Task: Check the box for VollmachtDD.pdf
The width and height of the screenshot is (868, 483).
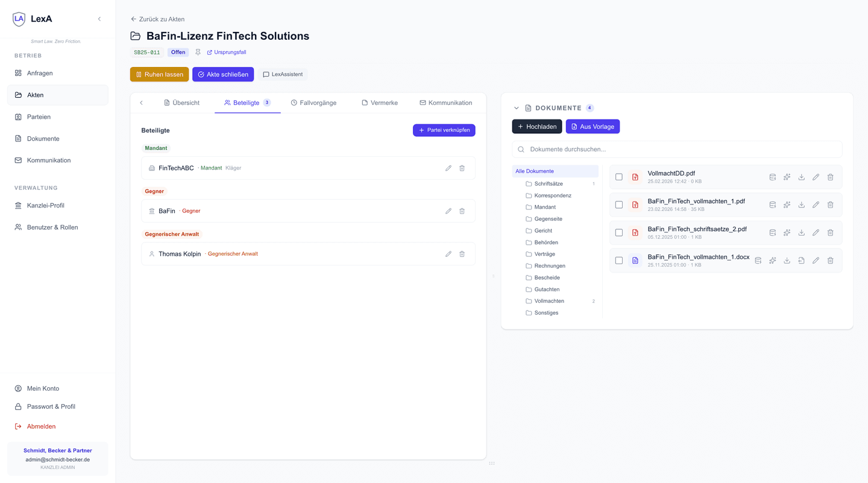Action: point(618,177)
